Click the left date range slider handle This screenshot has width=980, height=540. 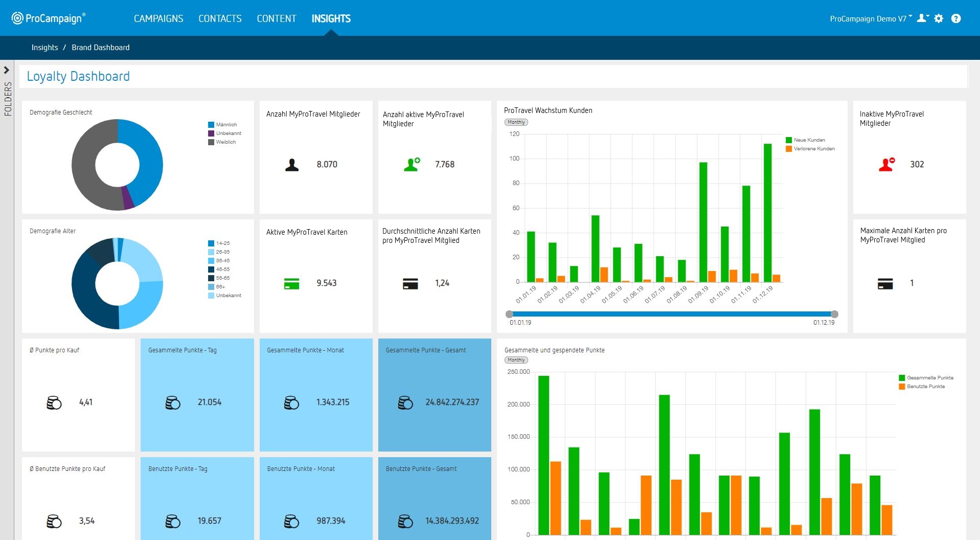(x=509, y=314)
